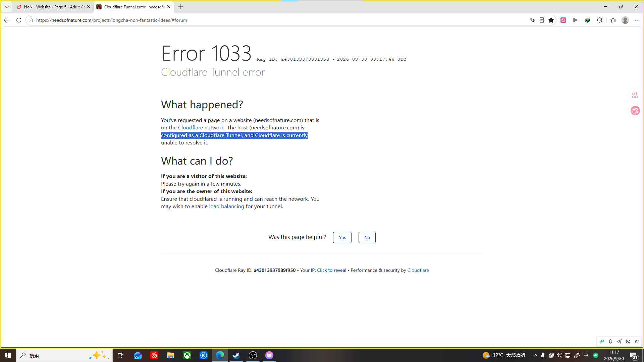644x362 pixels.
Task: Open immersive reader view
Action: tap(542, 20)
